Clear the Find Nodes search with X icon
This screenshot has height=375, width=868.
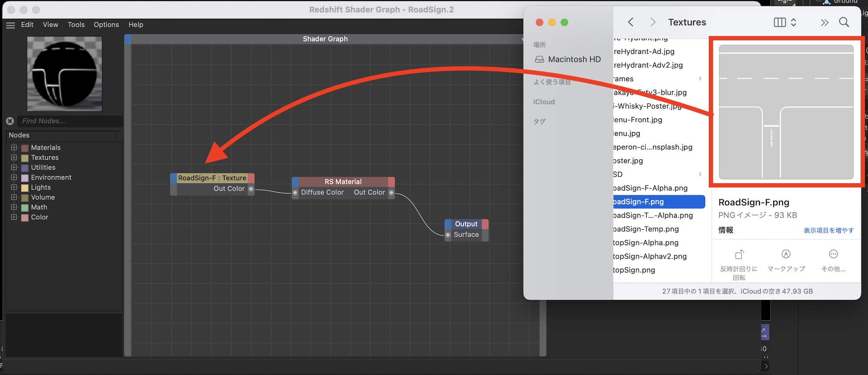click(x=10, y=121)
